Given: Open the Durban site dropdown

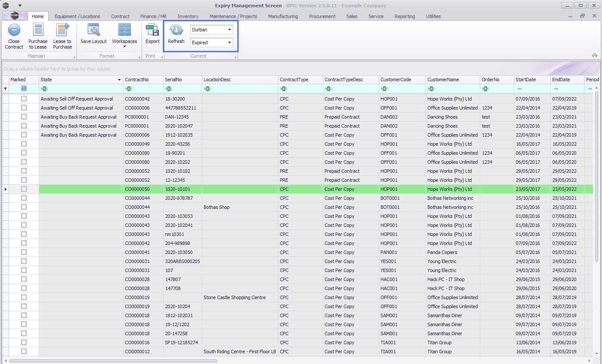Looking at the screenshot, I should point(230,30).
